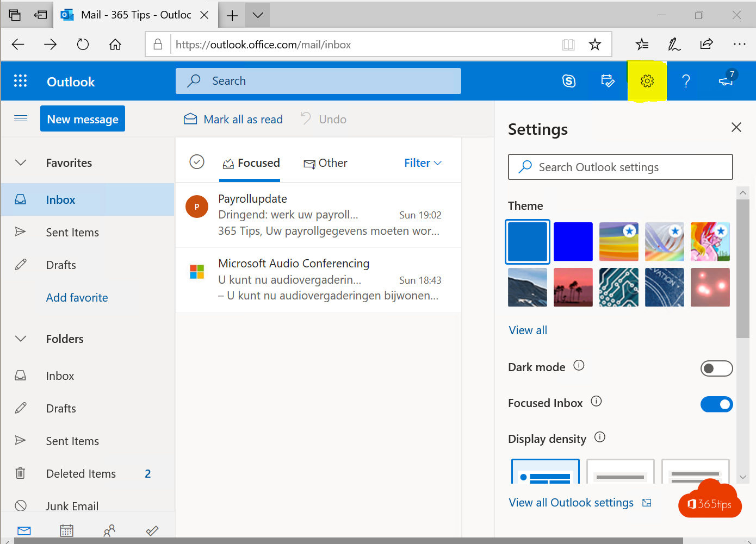Tick the select all messages circle

pyautogui.click(x=197, y=161)
